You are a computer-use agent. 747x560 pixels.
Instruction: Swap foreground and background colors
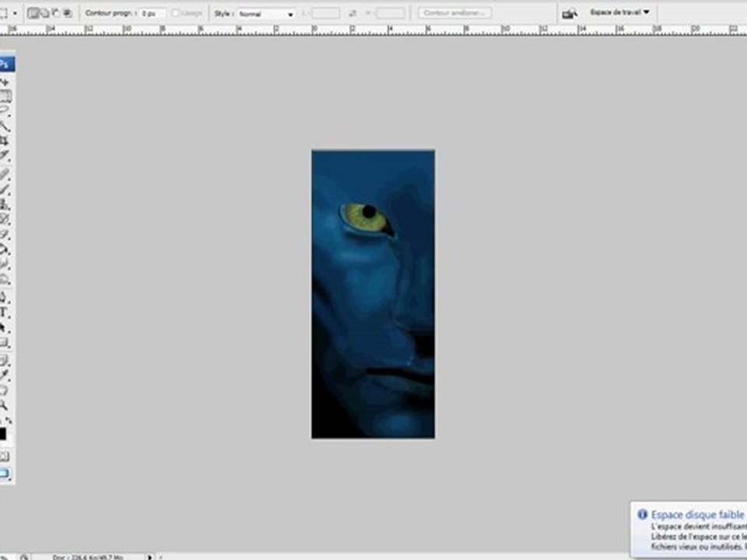tap(9, 421)
